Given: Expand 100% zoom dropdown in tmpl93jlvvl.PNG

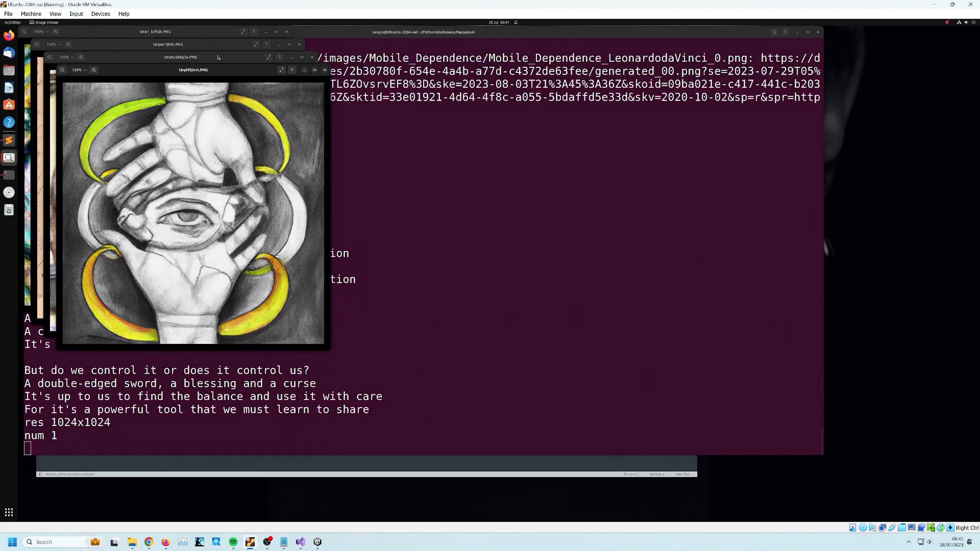Looking at the screenshot, I should tap(80, 70).
